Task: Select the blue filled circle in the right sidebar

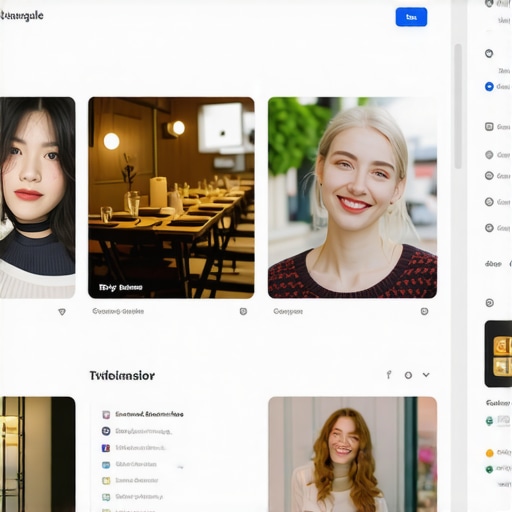Action: (x=489, y=87)
